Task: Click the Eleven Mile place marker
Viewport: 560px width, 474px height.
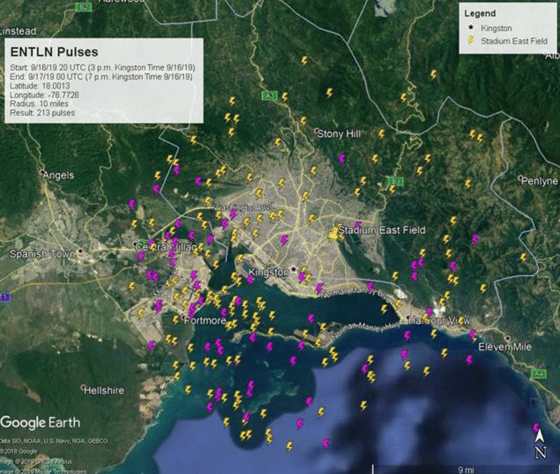Action: [x=508, y=338]
